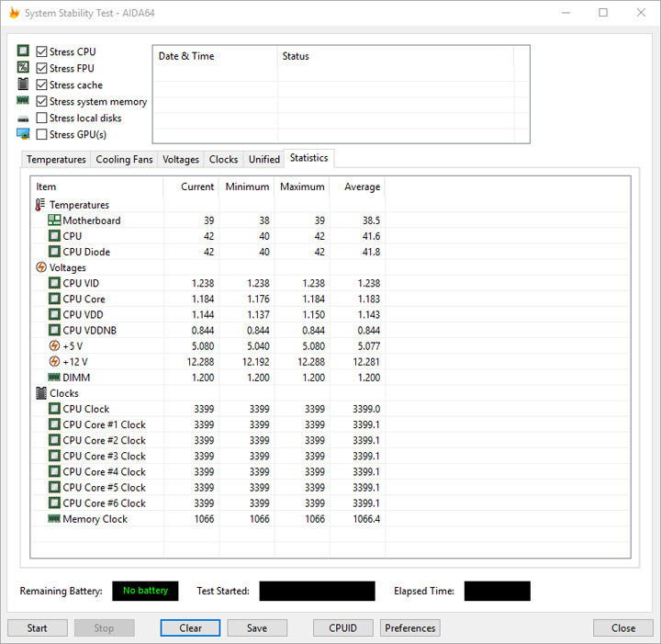Click the No battery indicator
661x644 pixels.
[x=145, y=591]
